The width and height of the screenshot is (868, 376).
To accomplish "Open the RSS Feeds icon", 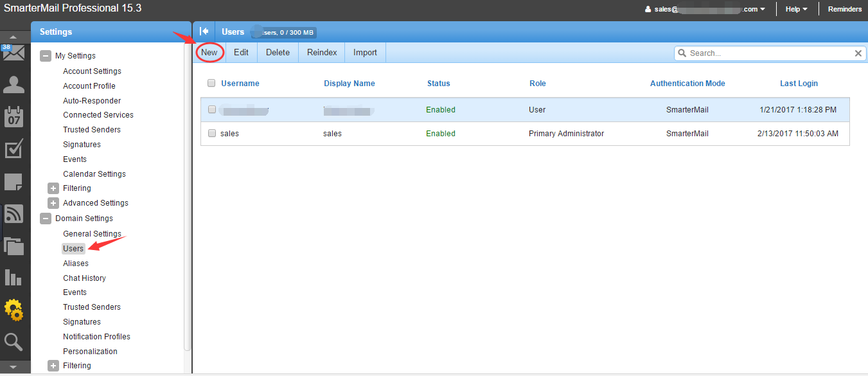I will coord(14,213).
